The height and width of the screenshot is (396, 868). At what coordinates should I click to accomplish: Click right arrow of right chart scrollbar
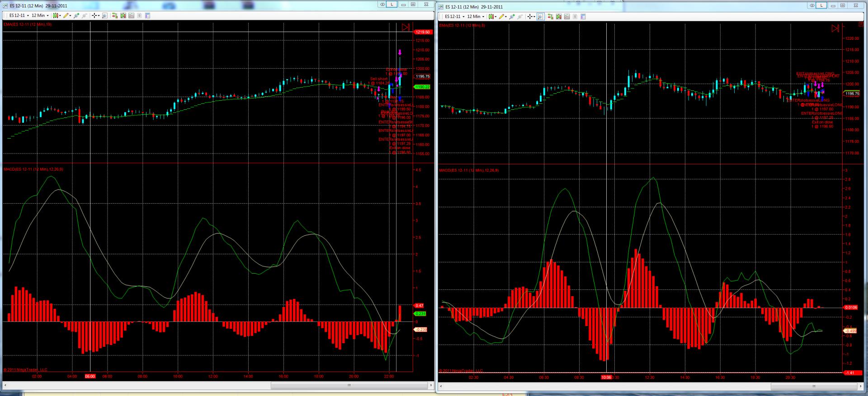(860, 387)
